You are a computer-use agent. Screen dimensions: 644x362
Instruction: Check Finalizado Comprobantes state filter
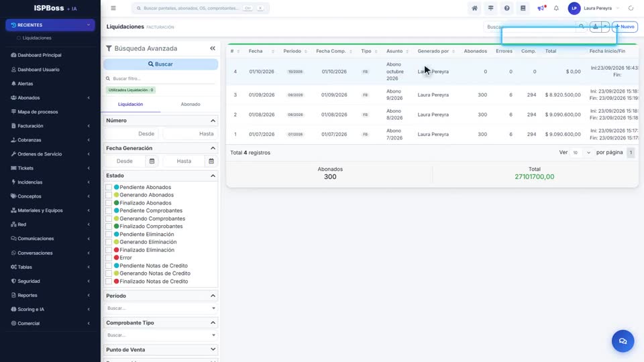coord(109,226)
